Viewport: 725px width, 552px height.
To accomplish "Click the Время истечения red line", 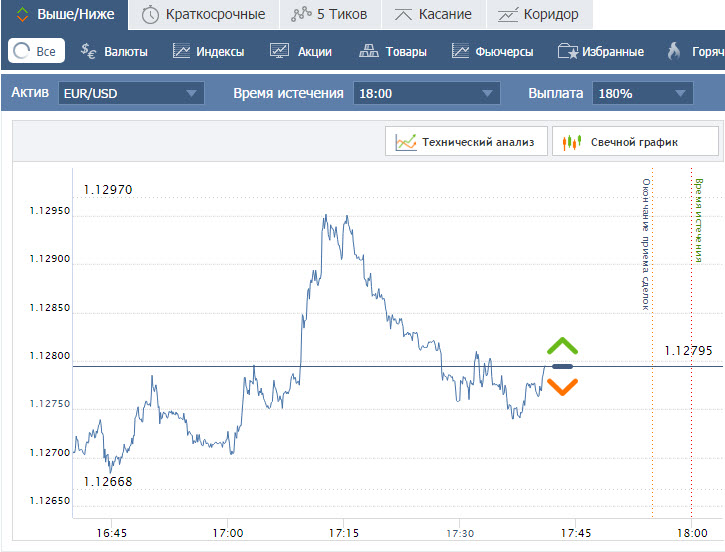I will click(692, 342).
